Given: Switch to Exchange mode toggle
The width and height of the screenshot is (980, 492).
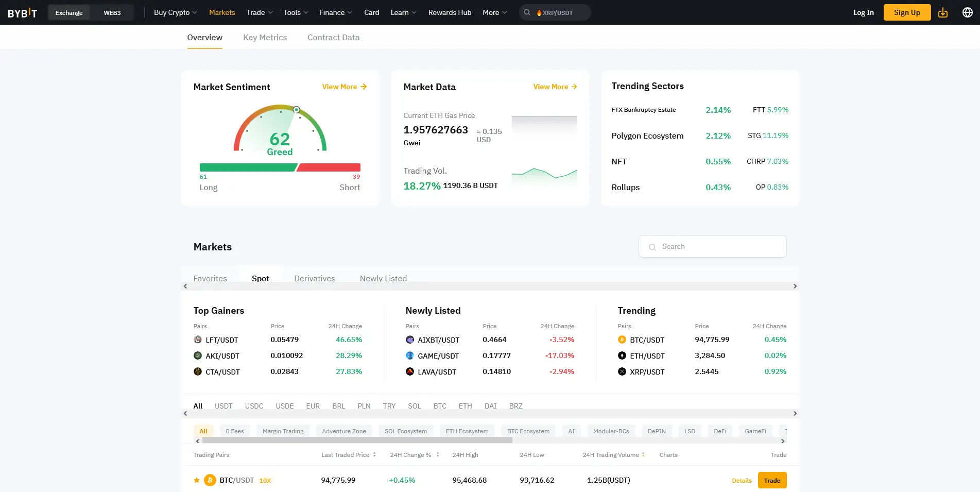Looking at the screenshot, I should coord(69,12).
